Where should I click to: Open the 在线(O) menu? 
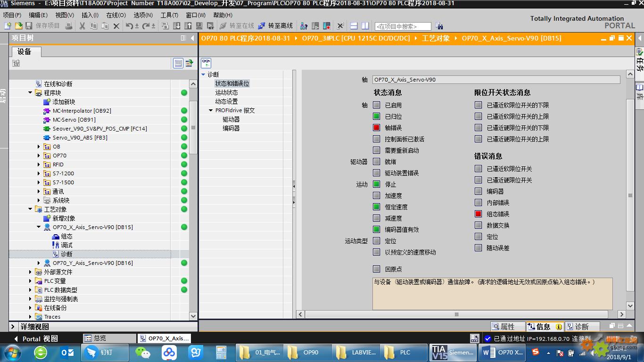(116, 15)
